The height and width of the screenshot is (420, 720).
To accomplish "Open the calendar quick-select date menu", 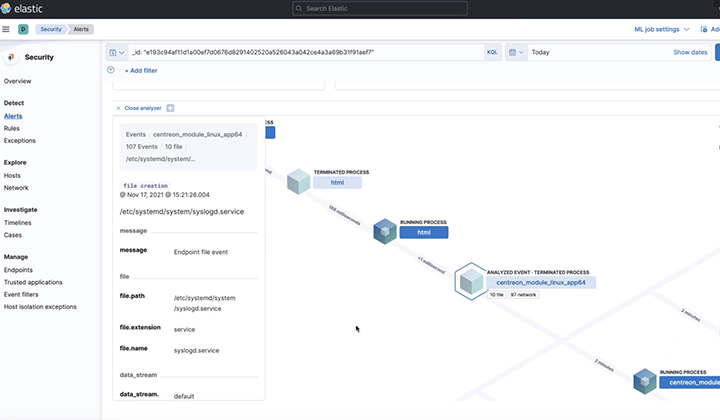I will point(516,52).
